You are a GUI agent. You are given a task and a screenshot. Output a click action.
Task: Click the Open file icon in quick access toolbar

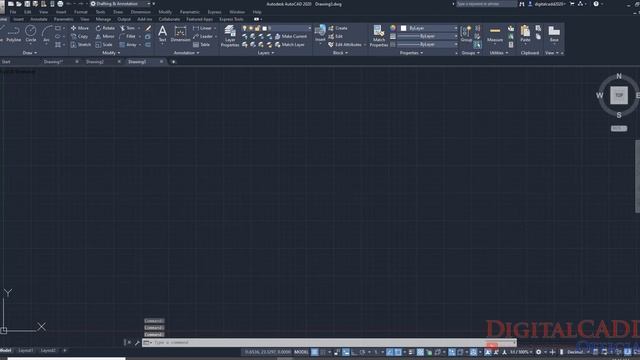click(x=19, y=4)
